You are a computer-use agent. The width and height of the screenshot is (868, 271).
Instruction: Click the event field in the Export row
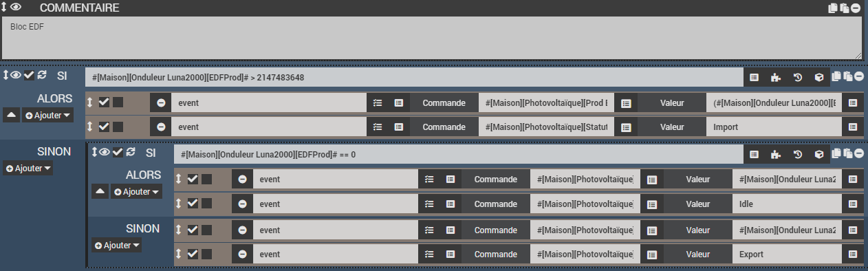click(336, 254)
